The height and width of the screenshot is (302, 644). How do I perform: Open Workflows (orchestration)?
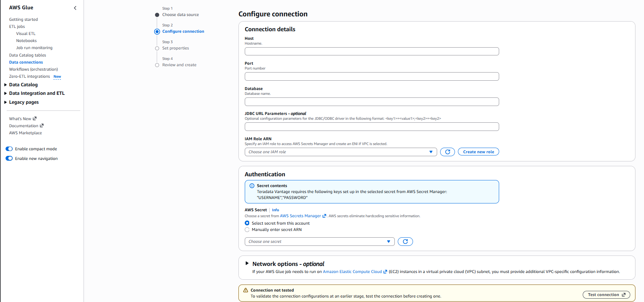33,69
